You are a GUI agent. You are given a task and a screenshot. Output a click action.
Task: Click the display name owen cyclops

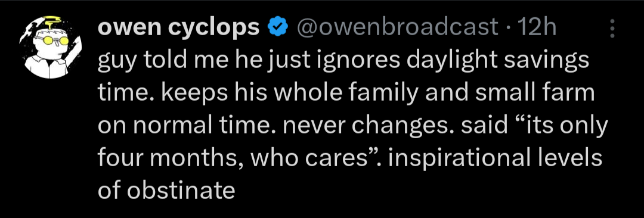(179, 28)
